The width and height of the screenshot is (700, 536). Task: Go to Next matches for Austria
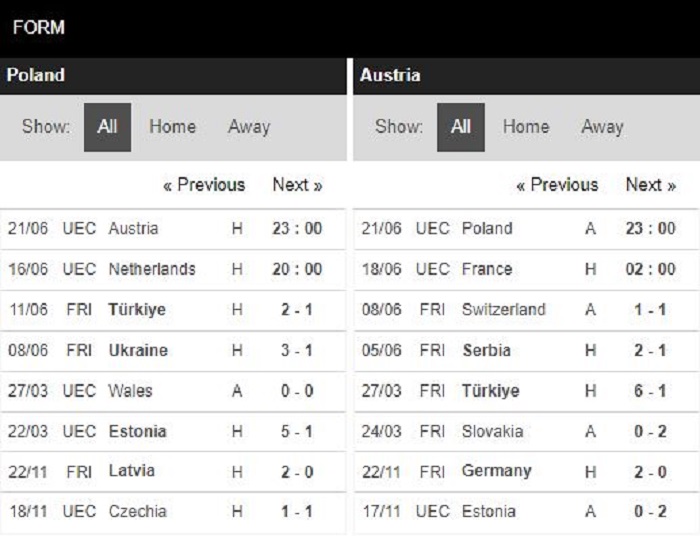(651, 185)
